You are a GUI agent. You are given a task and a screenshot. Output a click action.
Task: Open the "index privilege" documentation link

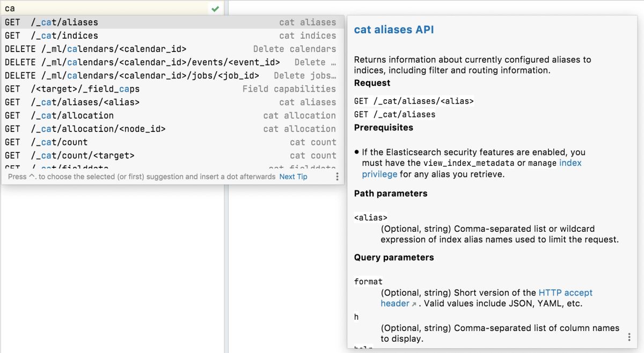pos(570,163)
